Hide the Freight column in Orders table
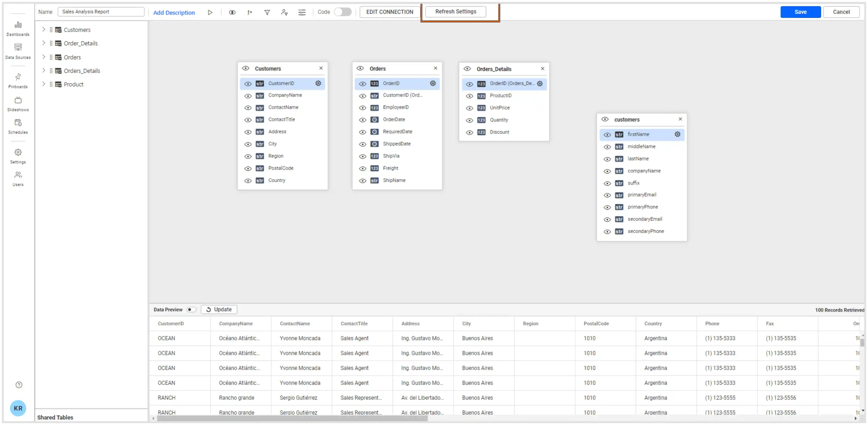Viewport: 868px width, 425px height. point(362,168)
